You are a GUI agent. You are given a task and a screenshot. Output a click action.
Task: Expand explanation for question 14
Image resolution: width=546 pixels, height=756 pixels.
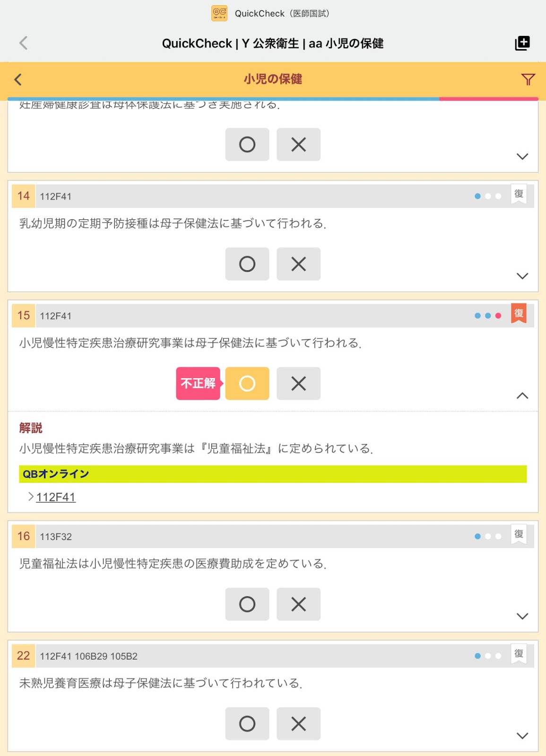click(522, 276)
